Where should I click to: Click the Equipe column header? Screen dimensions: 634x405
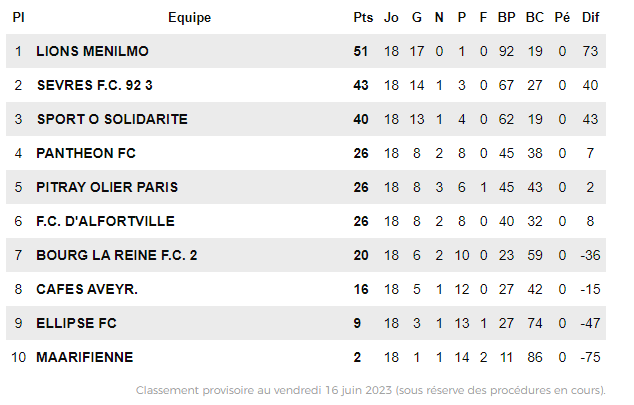pos(189,17)
